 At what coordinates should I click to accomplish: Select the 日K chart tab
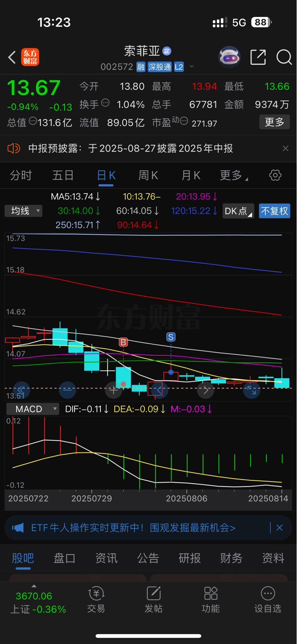(x=106, y=176)
